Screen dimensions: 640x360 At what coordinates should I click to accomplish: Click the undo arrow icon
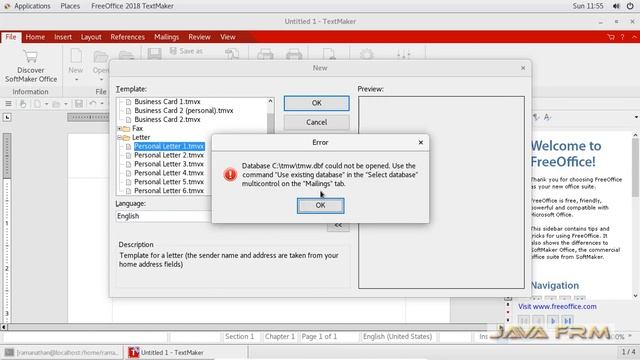coord(93,104)
